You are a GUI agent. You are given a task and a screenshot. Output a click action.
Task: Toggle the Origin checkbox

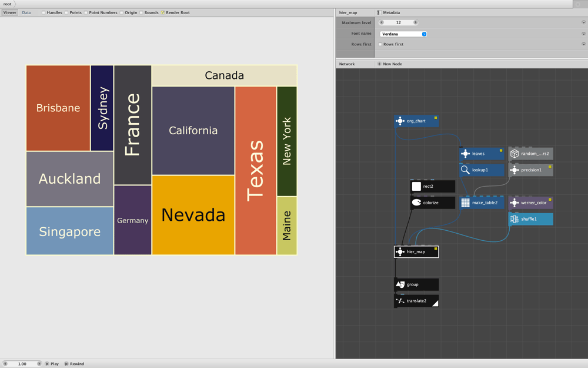[122, 12]
